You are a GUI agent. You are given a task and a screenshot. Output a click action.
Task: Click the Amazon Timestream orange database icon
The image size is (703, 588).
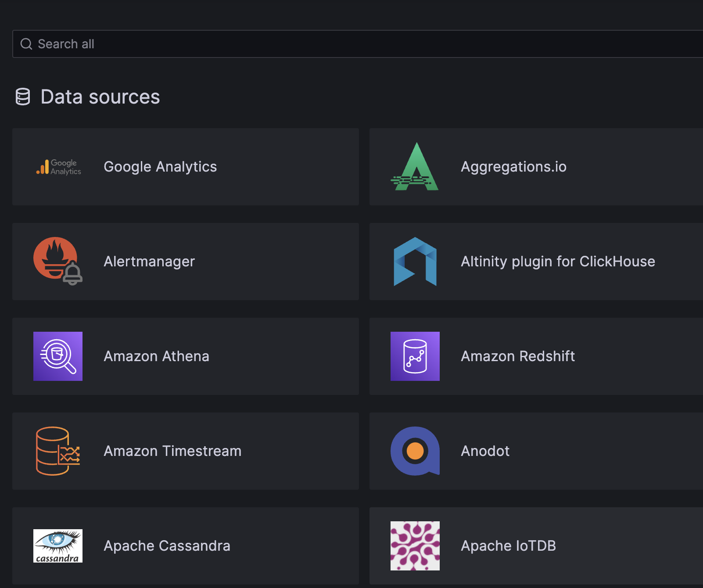[x=58, y=451]
